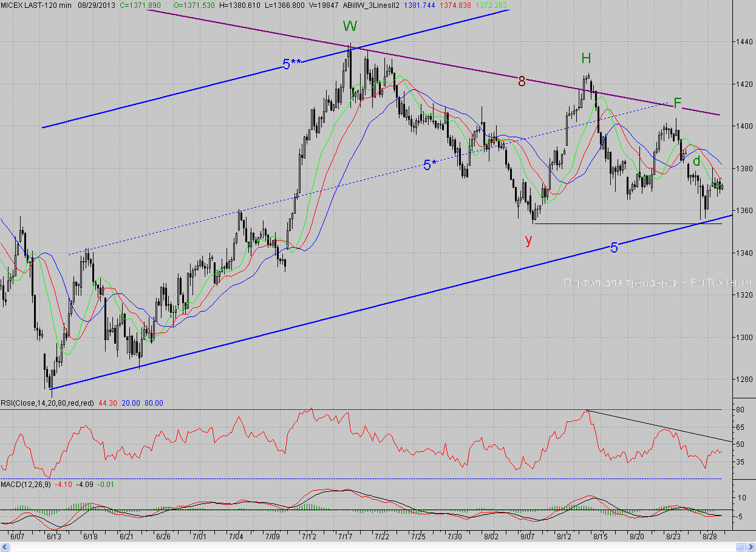Viewport: 756px width, 552px height.
Task: Click the blue 5 lower channel label
Action: click(615, 248)
